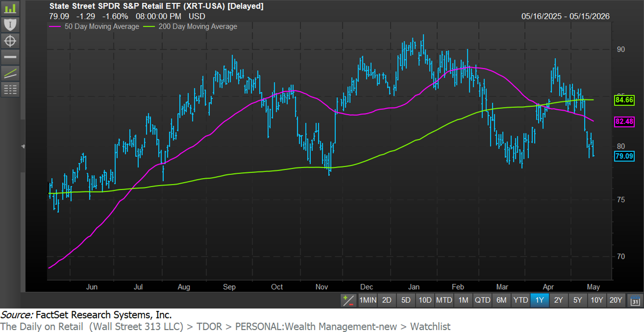Select the horizontal line drawing tool
The image size is (644, 332).
click(x=10, y=57)
